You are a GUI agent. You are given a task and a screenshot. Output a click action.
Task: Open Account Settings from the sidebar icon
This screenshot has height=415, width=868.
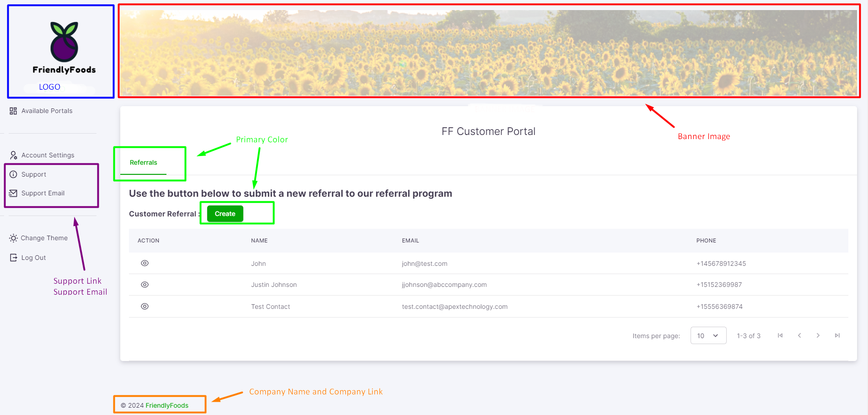[14, 155]
